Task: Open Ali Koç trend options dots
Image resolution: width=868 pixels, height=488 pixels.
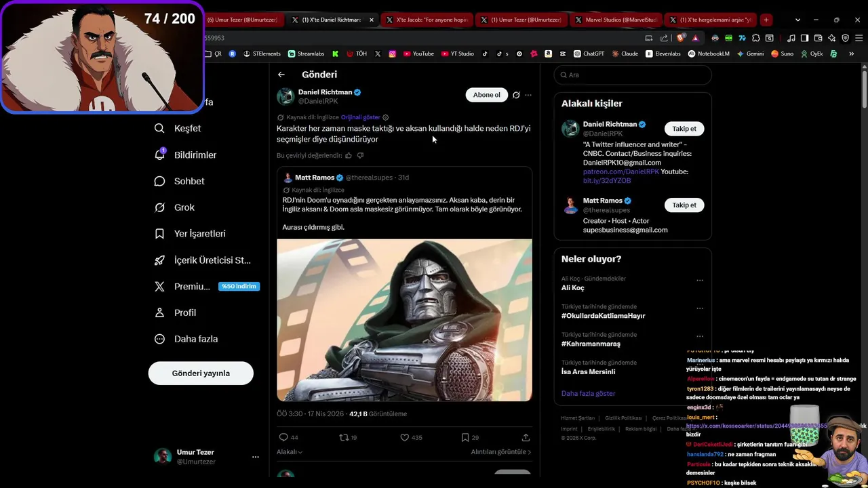Action: tap(700, 281)
